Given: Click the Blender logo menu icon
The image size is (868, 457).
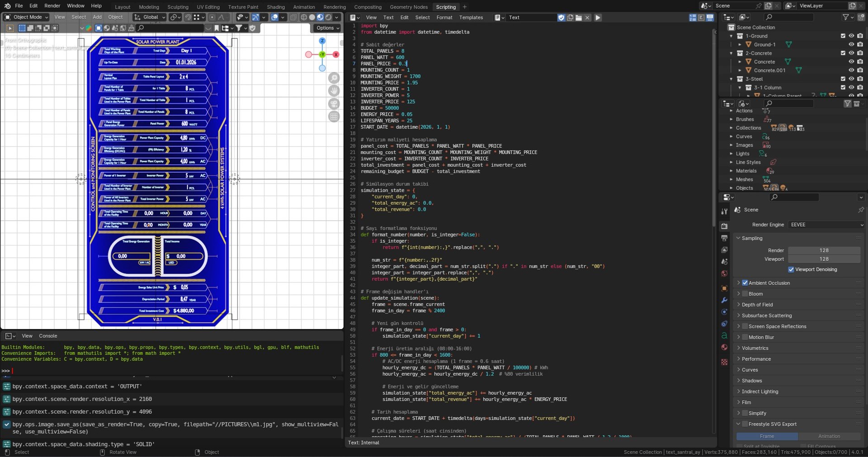Looking at the screenshot, I should click(x=7, y=6).
